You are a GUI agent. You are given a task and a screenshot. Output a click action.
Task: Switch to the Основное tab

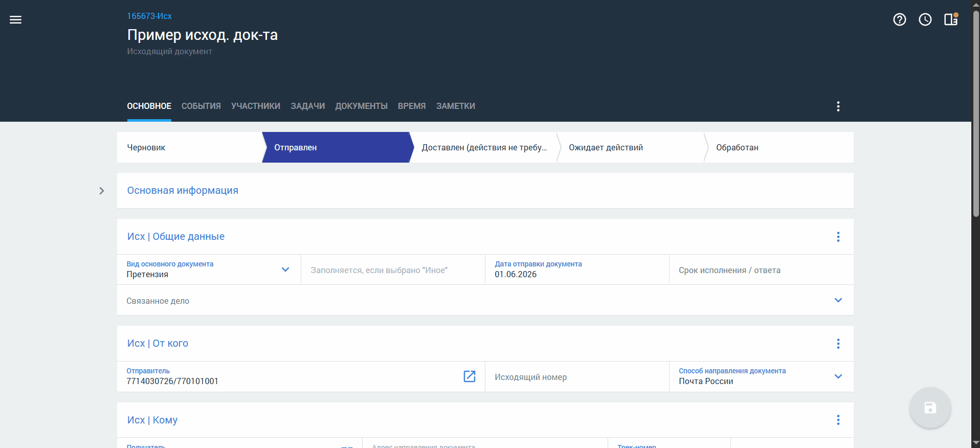[x=149, y=106]
